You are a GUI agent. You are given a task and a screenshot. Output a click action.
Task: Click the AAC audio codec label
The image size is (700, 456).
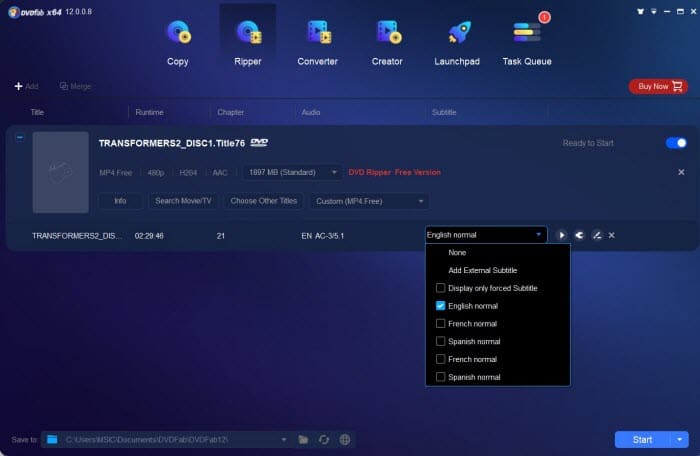pos(220,172)
